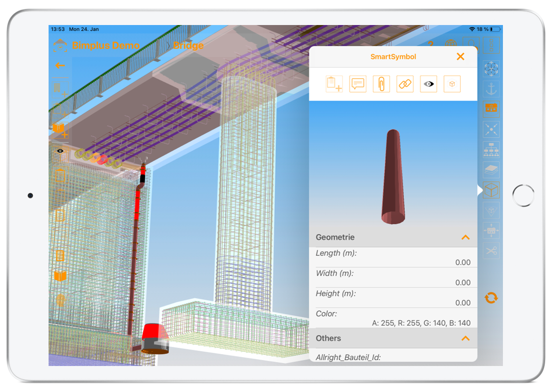Toggle object visibility eye in SmartSymbol panel
The image size is (552, 392).
pos(428,84)
